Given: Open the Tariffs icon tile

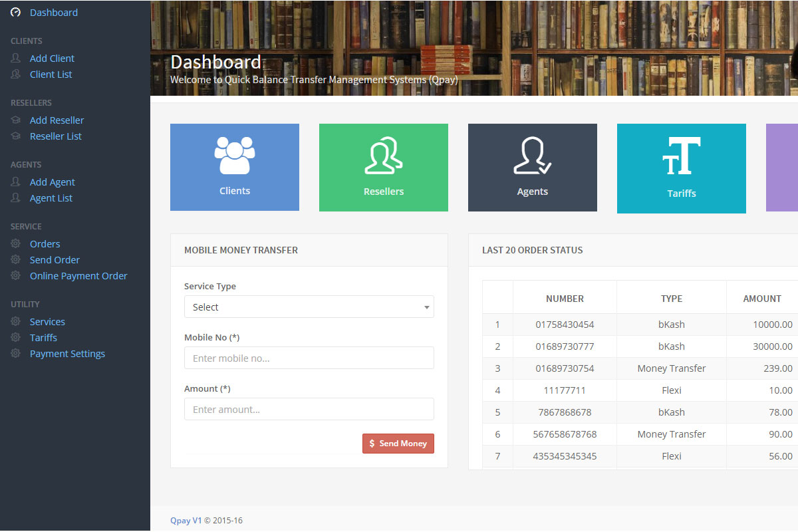Looking at the screenshot, I should pyautogui.click(x=681, y=168).
